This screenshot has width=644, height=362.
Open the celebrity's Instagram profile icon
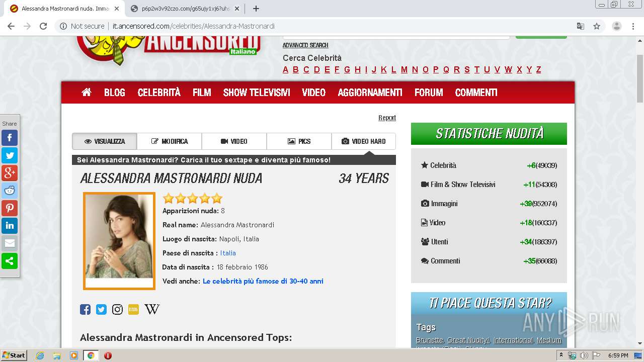(x=117, y=310)
